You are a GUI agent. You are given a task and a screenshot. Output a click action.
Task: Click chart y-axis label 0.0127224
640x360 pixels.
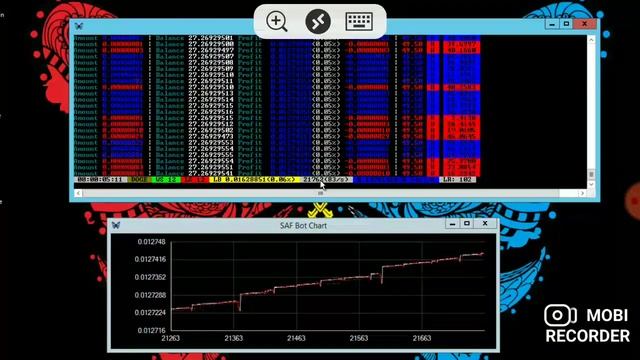coord(150,313)
